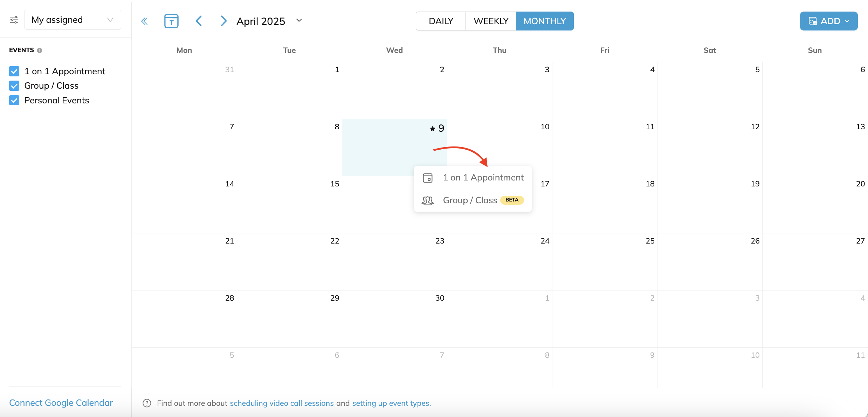
Task: Open the scheduling video call sessions link
Action: coord(282,403)
